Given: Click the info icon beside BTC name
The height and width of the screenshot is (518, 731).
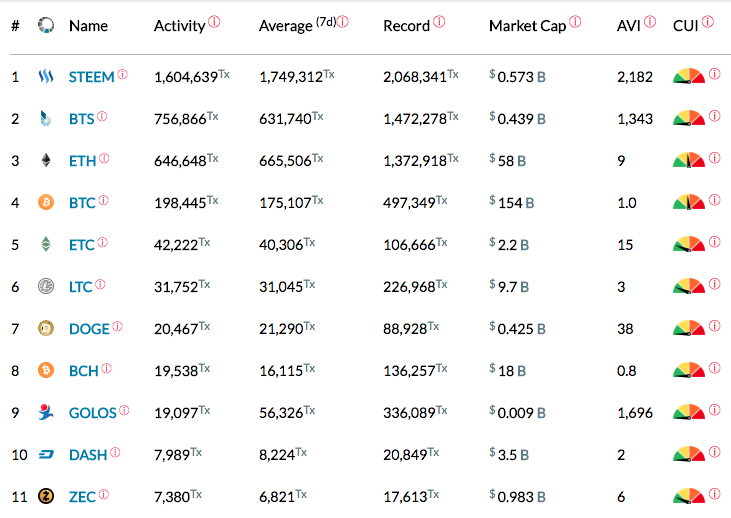Looking at the screenshot, I should [103, 200].
